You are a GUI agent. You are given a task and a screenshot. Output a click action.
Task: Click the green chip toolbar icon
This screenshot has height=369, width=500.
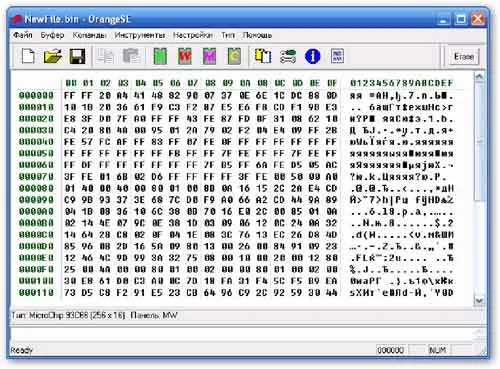click(x=160, y=56)
